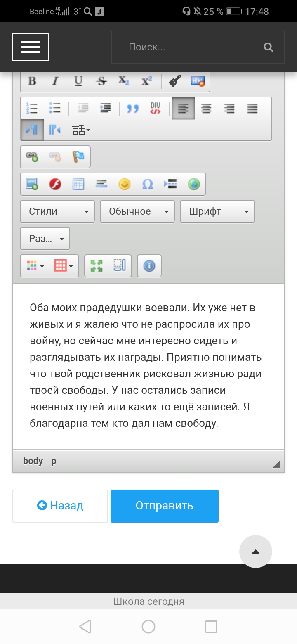Expand the Шрифт font dropdown

[x=217, y=211]
